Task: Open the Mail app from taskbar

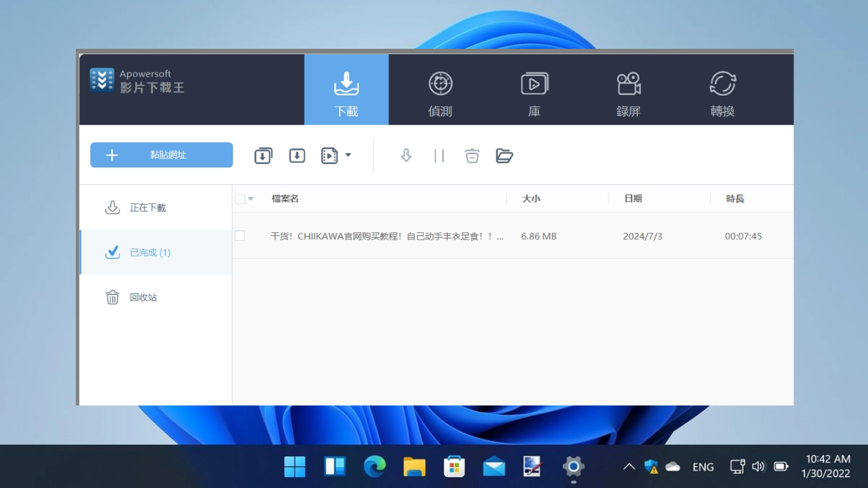Action: pos(494,466)
